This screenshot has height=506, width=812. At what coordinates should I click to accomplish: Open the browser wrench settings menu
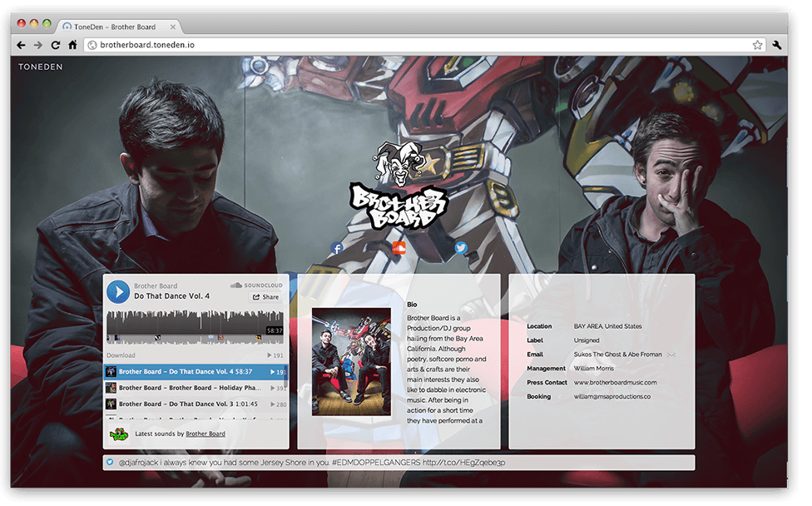[x=777, y=45]
